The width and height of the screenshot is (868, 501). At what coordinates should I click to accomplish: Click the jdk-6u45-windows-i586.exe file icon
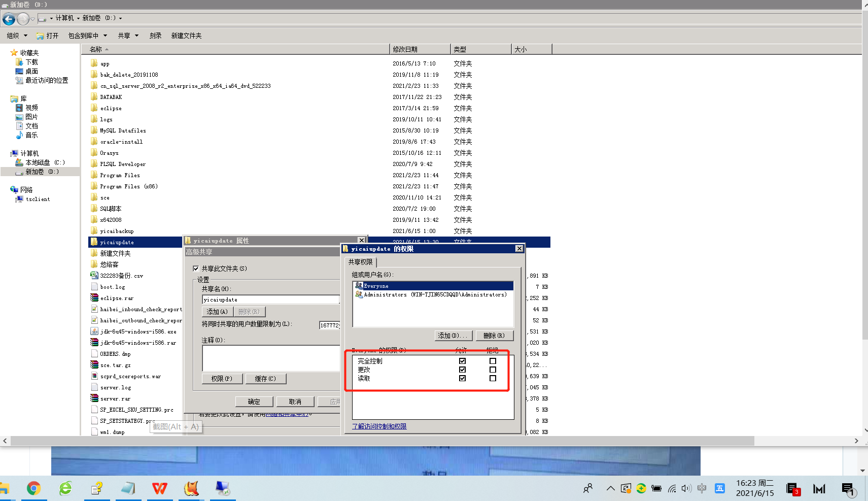click(x=94, y=331)
